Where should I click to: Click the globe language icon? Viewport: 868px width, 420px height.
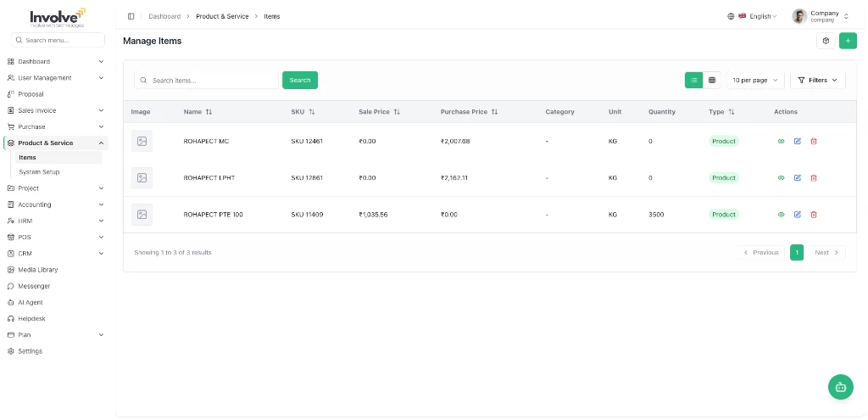pyautogui.click(x=731, y=17)
